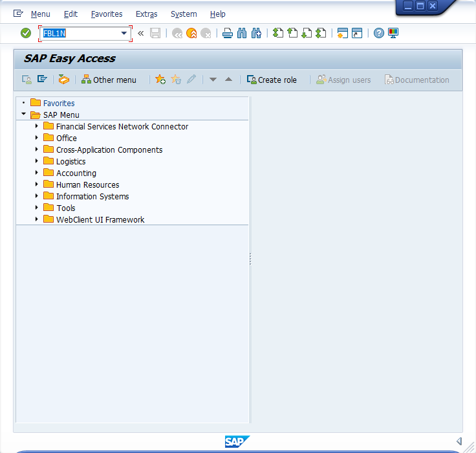Open the transaction code history dropdown
The width and height of the screenshot is (476, 453).
point(124,33)
